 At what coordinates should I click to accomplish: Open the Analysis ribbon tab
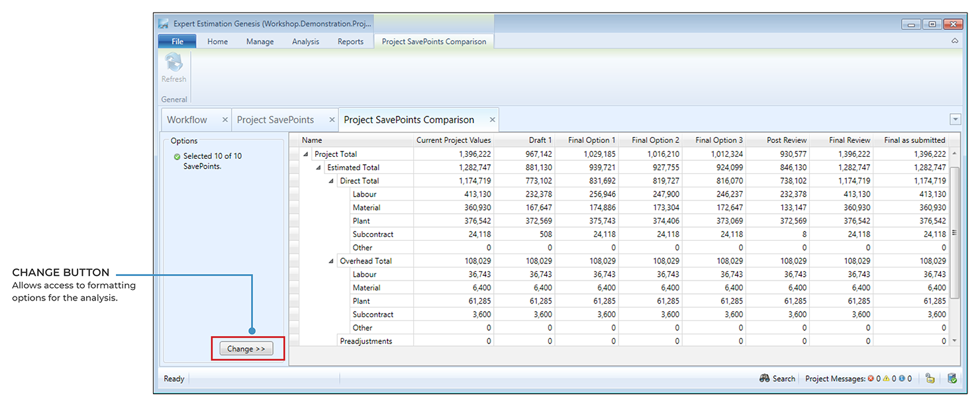click(x=305, y=41)
